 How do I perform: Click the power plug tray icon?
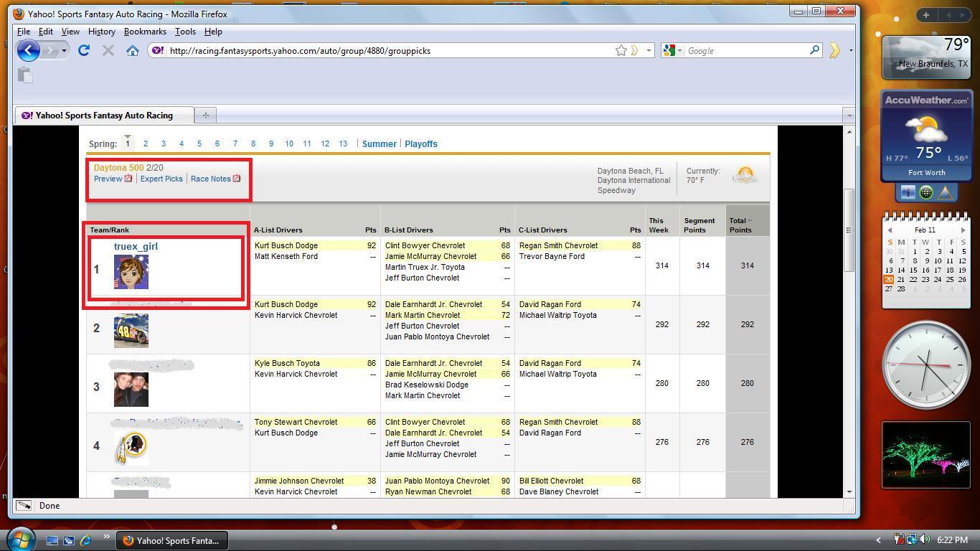[x=900, y=540]
